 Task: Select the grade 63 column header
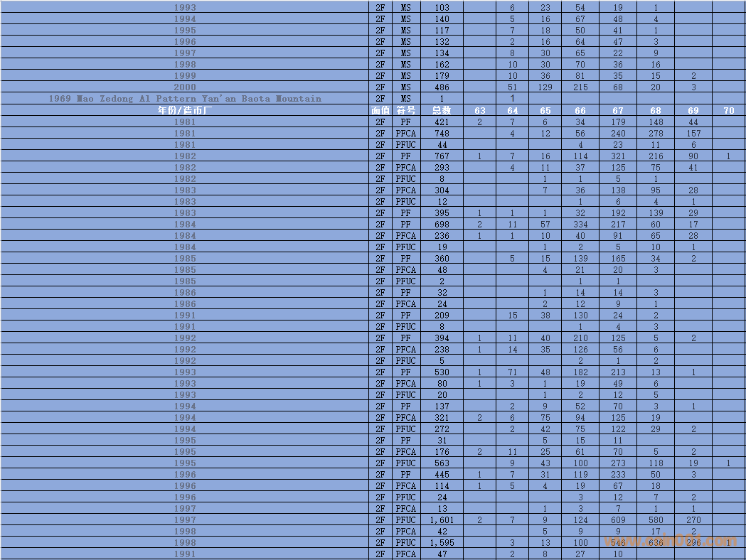pyautogui.click(x=480, y=110)
